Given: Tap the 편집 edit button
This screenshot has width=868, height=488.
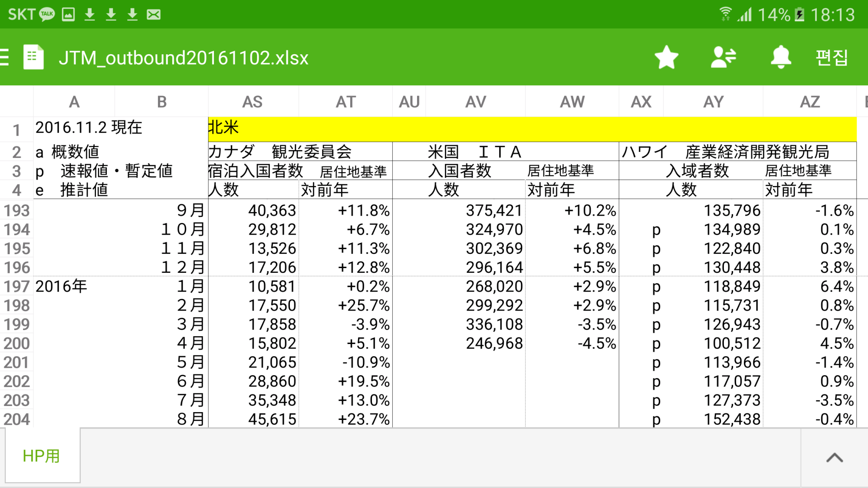Looking at the screenshot, I should (x=832, y=57).
